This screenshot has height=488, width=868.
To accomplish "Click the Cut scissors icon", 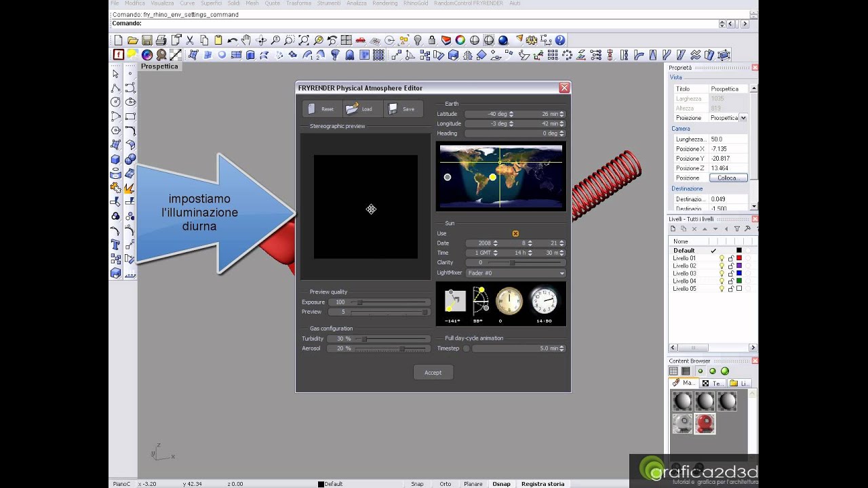I will [190, 41].
